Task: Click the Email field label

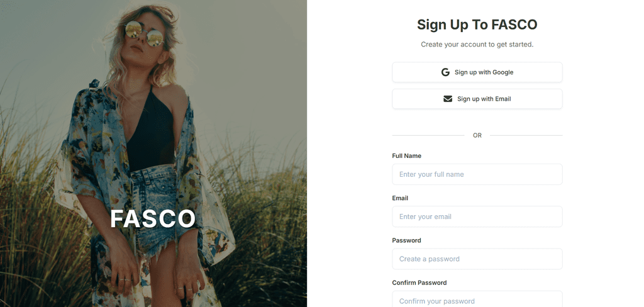Action: coord(400,198)
